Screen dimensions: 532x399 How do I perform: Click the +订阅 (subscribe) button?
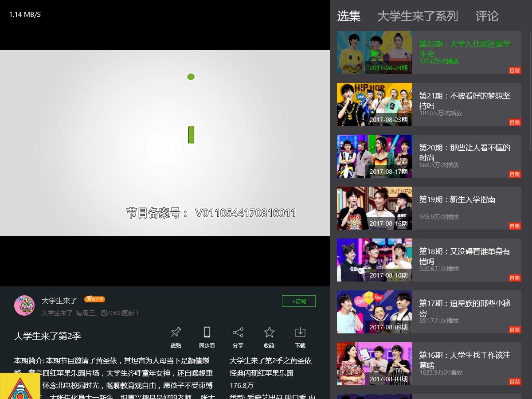[x=299, y=301]
